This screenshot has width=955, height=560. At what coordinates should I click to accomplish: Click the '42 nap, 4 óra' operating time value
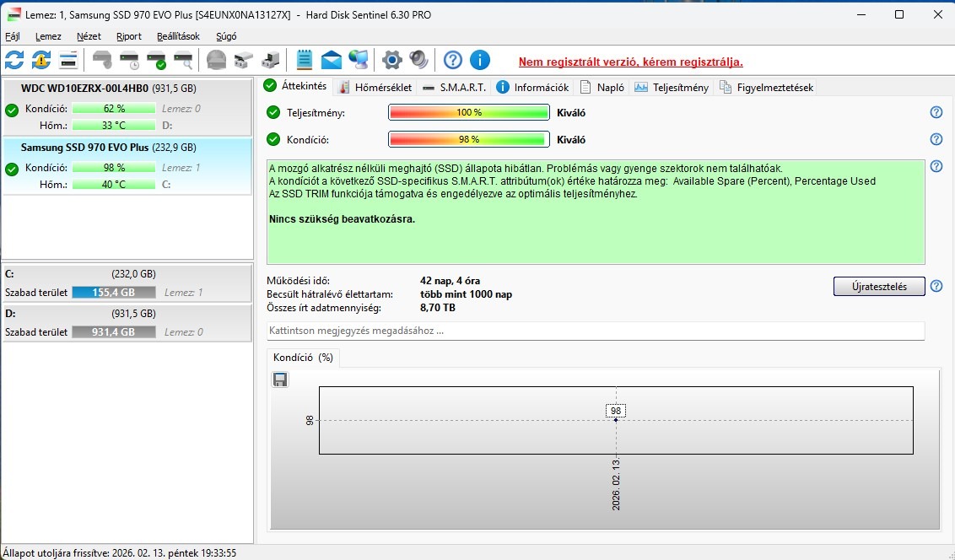pos(451,281)
